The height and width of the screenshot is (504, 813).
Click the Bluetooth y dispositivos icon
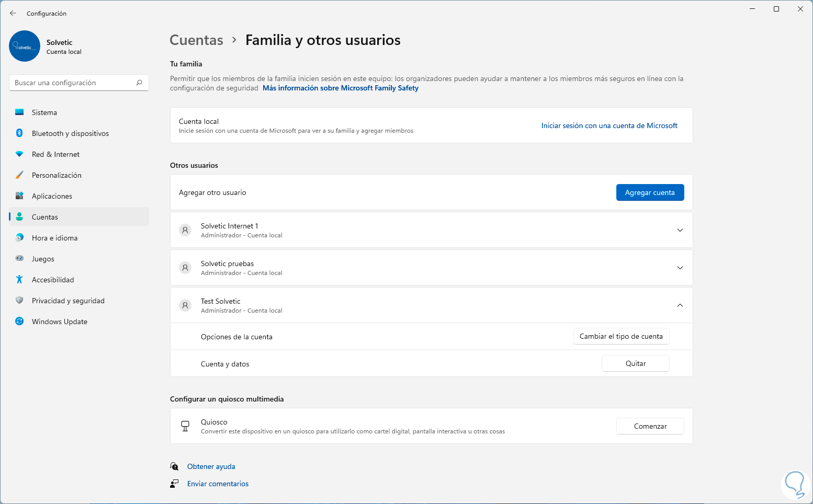[x=19, y=133]
